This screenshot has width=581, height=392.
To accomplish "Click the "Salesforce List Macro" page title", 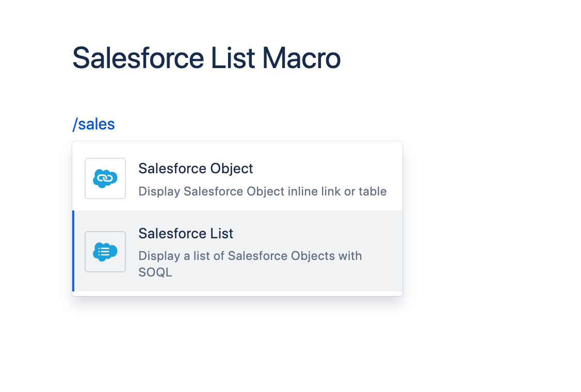I will pyautogui.click(x=206, y=58).
